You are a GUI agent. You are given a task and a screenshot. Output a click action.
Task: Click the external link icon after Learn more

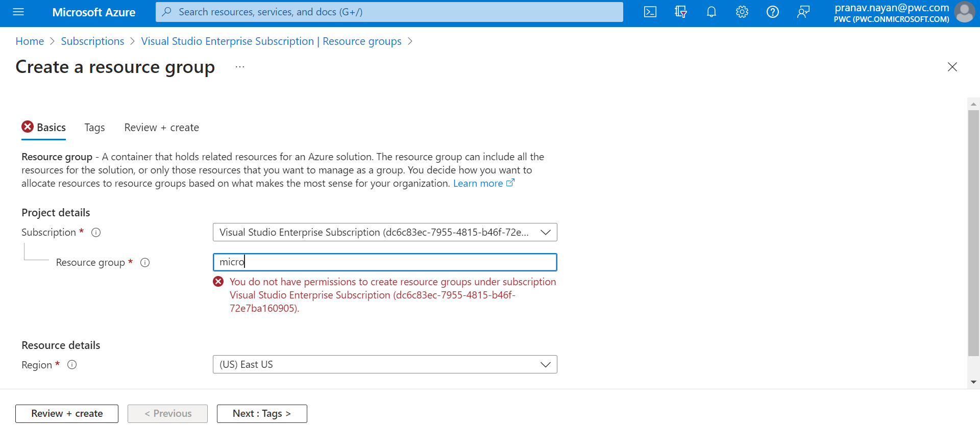(510, 183)
